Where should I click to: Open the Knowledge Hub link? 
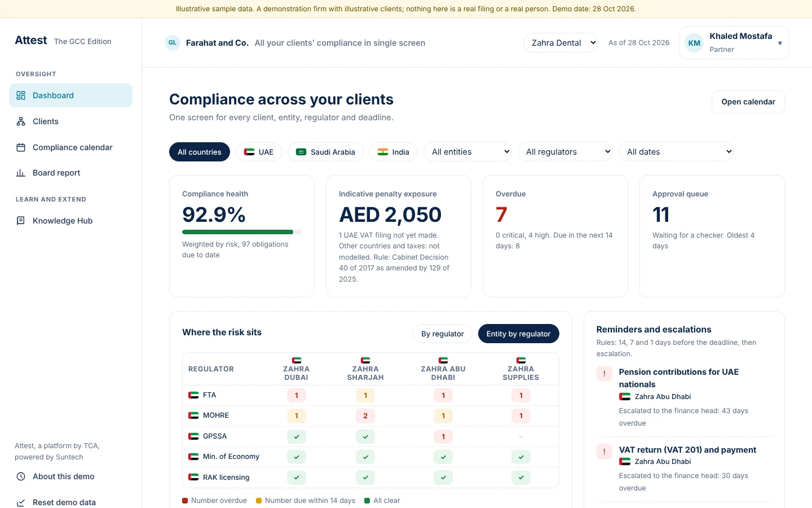point(71,221)
